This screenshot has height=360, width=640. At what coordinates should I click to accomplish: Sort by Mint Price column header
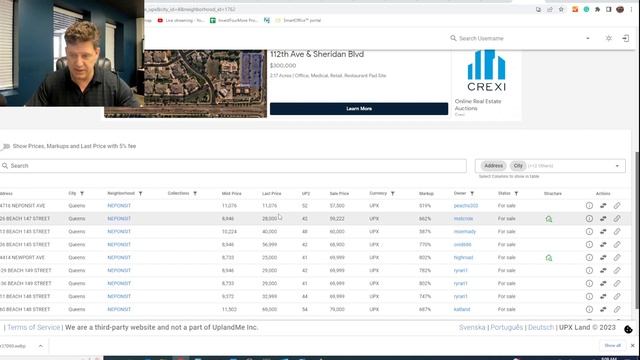pyautogui.click(x=231, y=193)
